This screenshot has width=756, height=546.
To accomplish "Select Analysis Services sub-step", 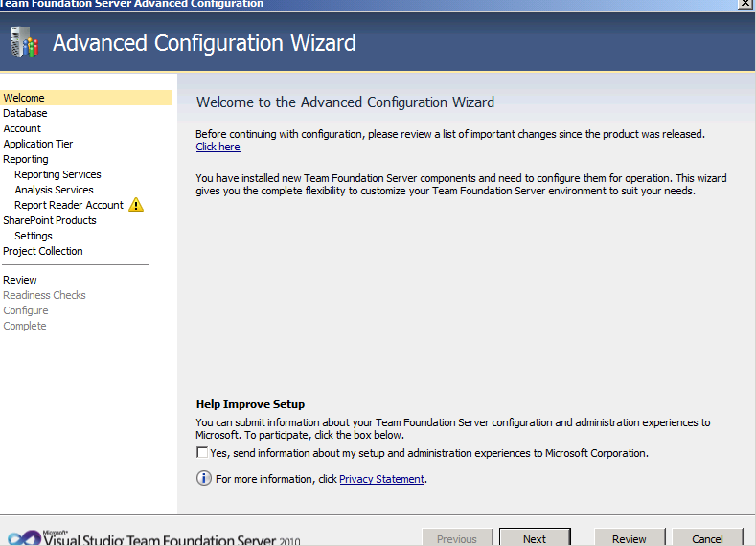I will (54, 190).
